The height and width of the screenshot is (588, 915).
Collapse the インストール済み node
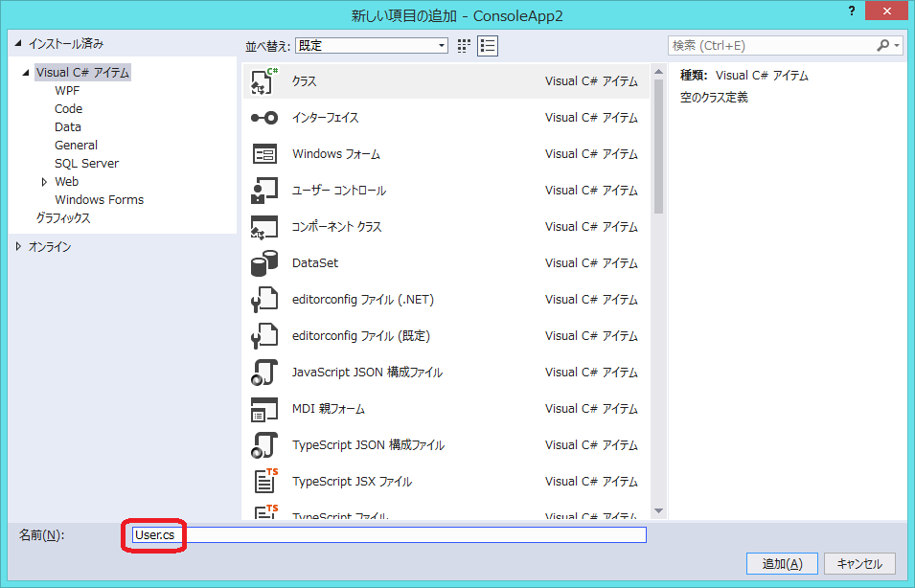(18, 43)
